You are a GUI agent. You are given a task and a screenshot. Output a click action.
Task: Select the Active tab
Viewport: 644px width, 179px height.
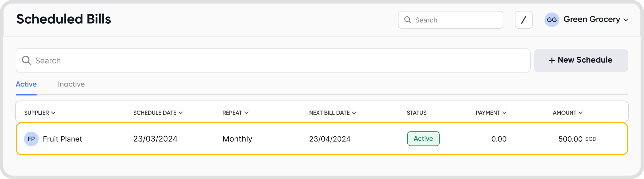(26, 84)
